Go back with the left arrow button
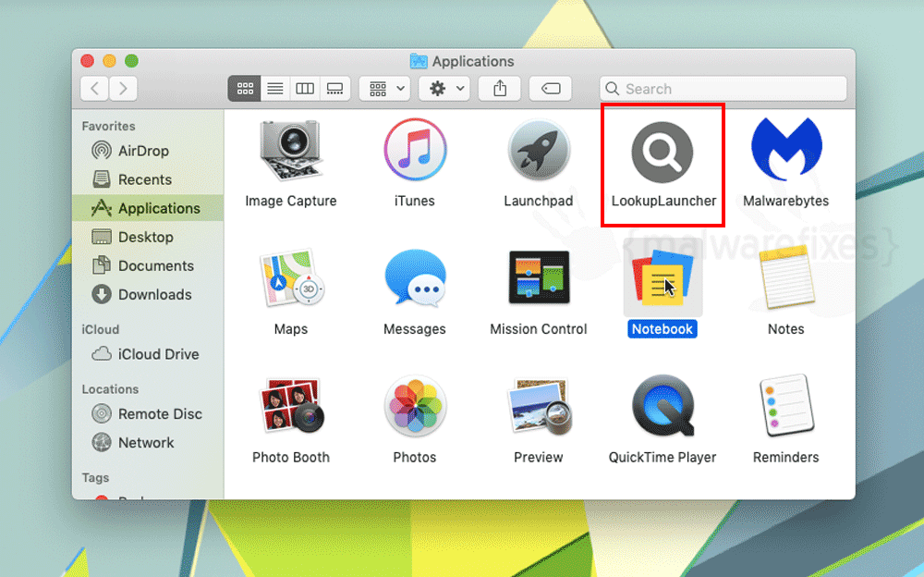Image resolution: width=924 pixels, height=577 pixels. point(94,89)
